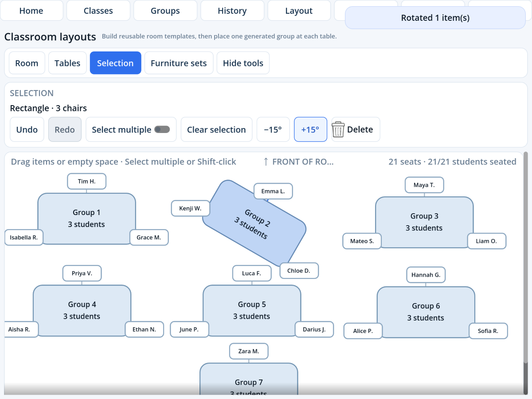Click the trash can Delete icon

(x=338, y=130)
